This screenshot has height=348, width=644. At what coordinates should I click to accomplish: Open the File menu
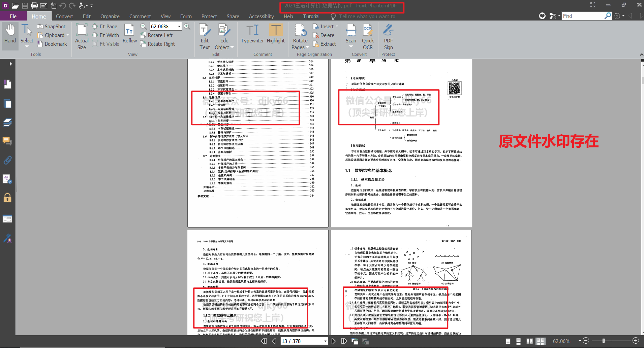point(13,16)
